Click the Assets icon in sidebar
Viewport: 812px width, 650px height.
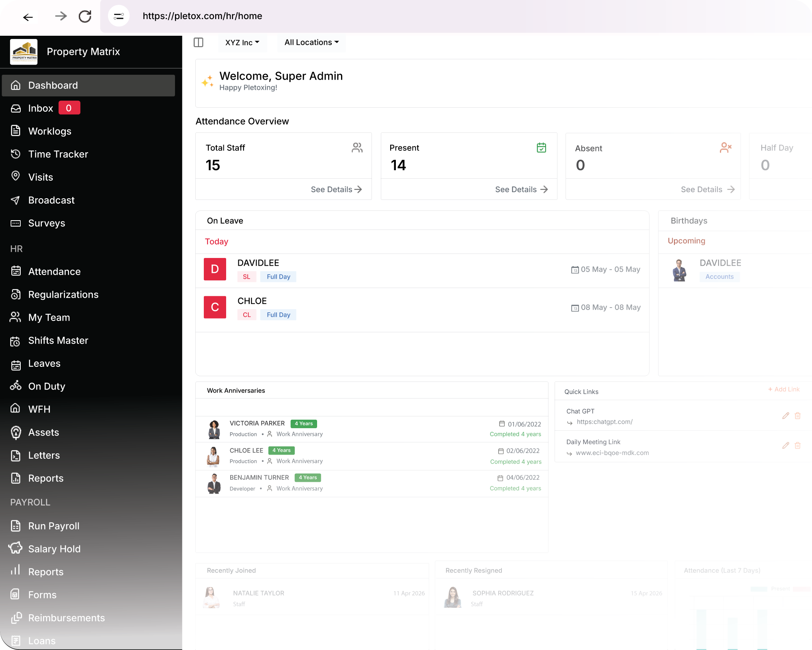tap(15, 432)
